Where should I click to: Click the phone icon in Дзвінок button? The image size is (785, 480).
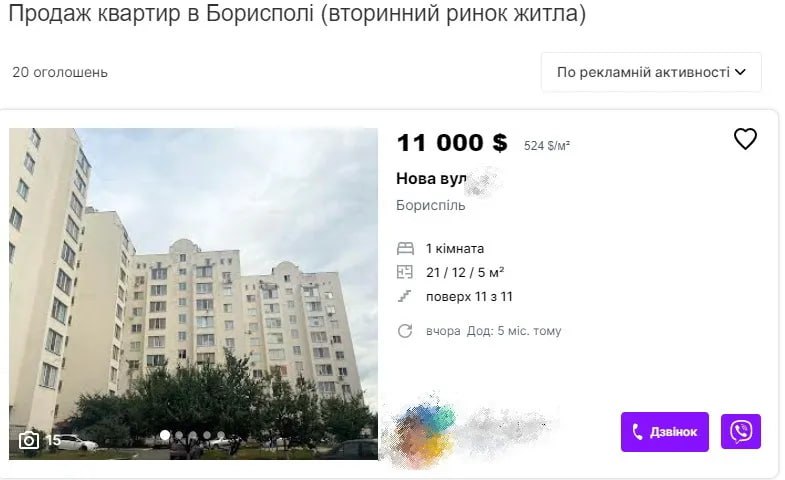click(637, 431)
